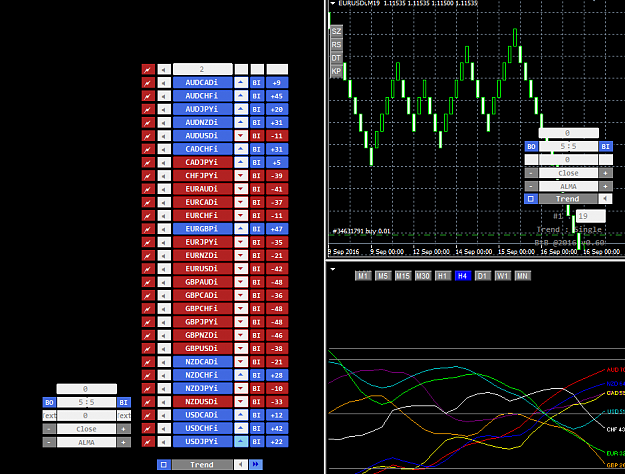Open the EURUSD chart title dropdown arrow
Viewport: 625px width, 474px height.
[332, 3]
